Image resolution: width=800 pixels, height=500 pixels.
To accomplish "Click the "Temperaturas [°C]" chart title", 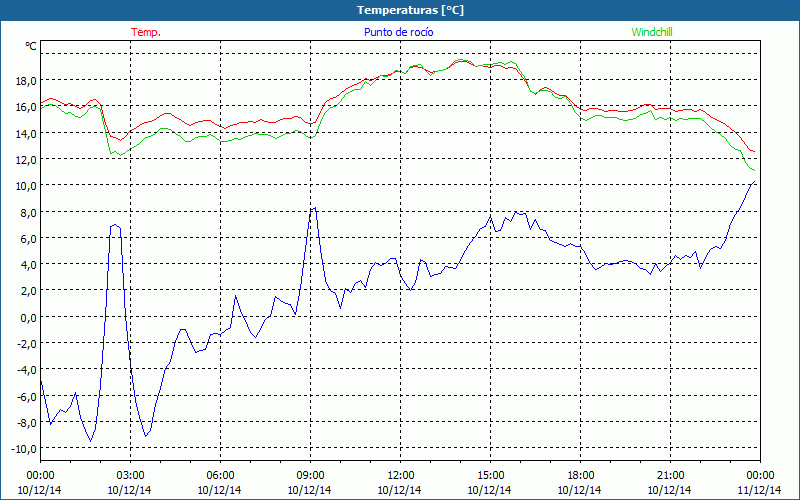I will [410, 10].
